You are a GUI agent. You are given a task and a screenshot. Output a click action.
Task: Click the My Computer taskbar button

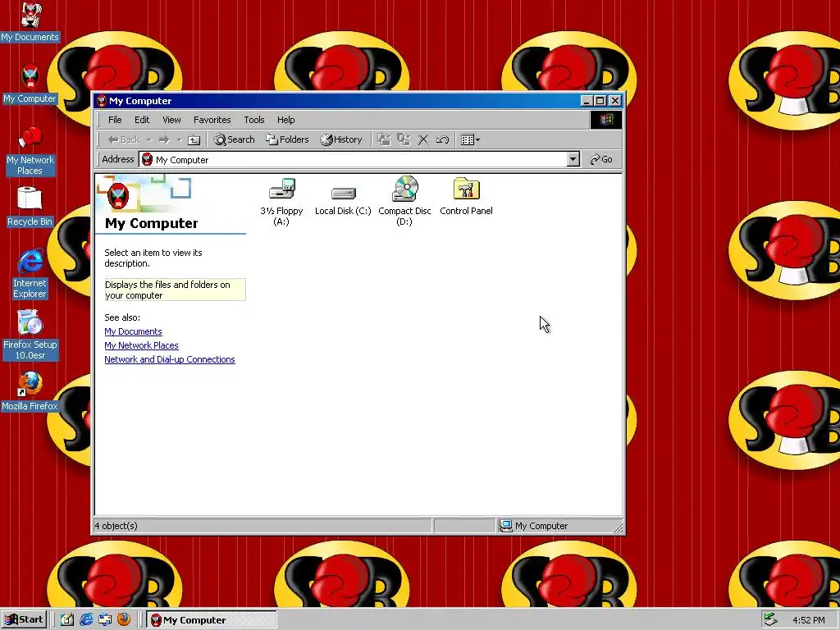click(212, 620)
